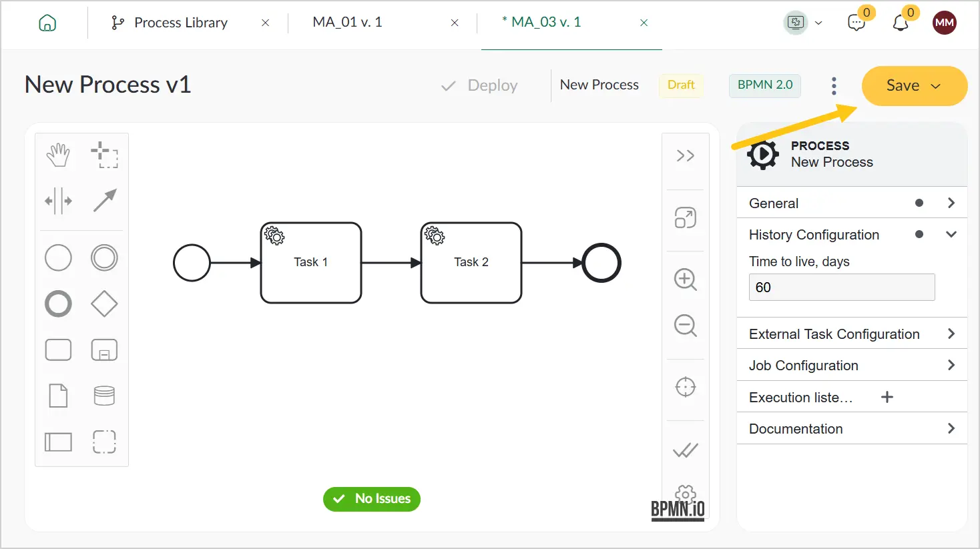This screenshot has width=980, height=549.
Task: Close the MA_03 v. 1 tab
Action: (x=644, y=23)
